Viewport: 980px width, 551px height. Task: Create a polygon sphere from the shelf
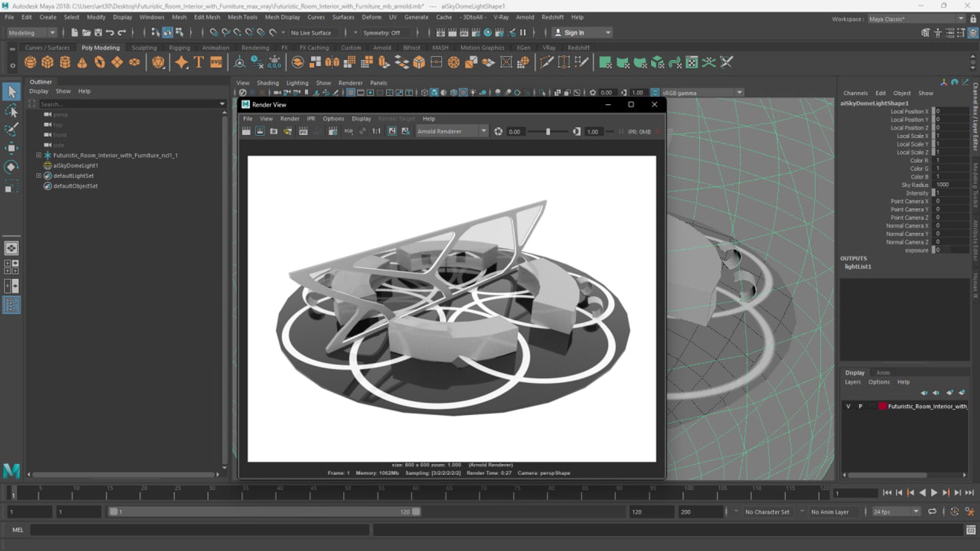point(30,62)
